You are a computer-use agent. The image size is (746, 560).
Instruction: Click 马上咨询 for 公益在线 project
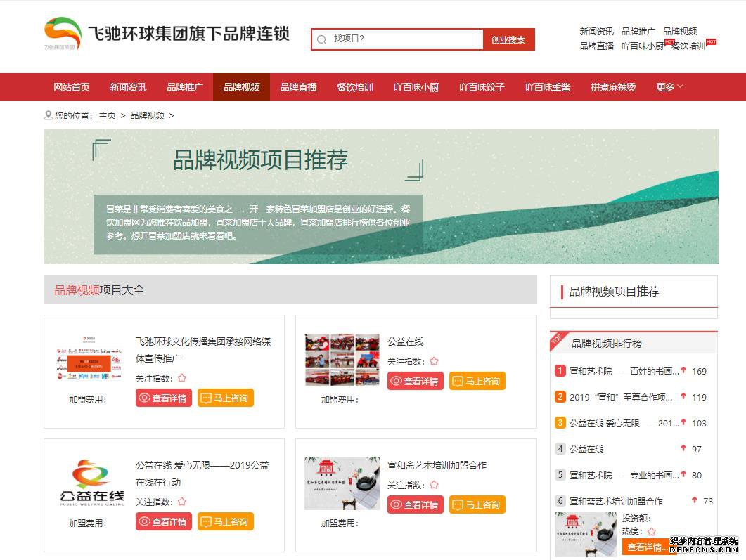click(477, 381)
